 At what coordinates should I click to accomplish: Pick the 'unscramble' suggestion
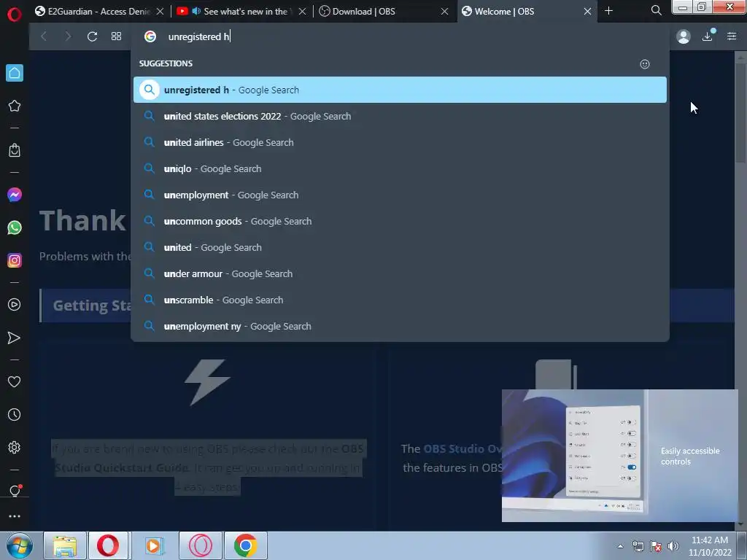click(x=400, y=300)
